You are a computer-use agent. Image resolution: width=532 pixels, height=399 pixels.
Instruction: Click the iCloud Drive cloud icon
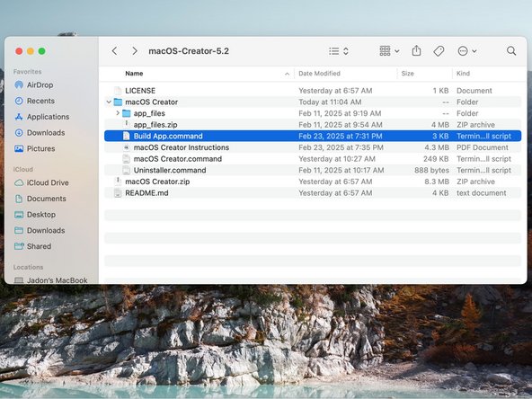pos(19,182)
